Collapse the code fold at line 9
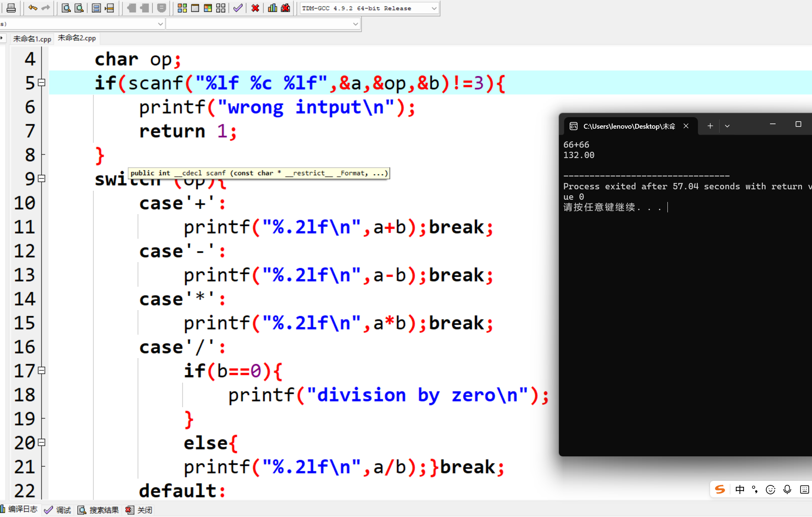 [42, 179]
